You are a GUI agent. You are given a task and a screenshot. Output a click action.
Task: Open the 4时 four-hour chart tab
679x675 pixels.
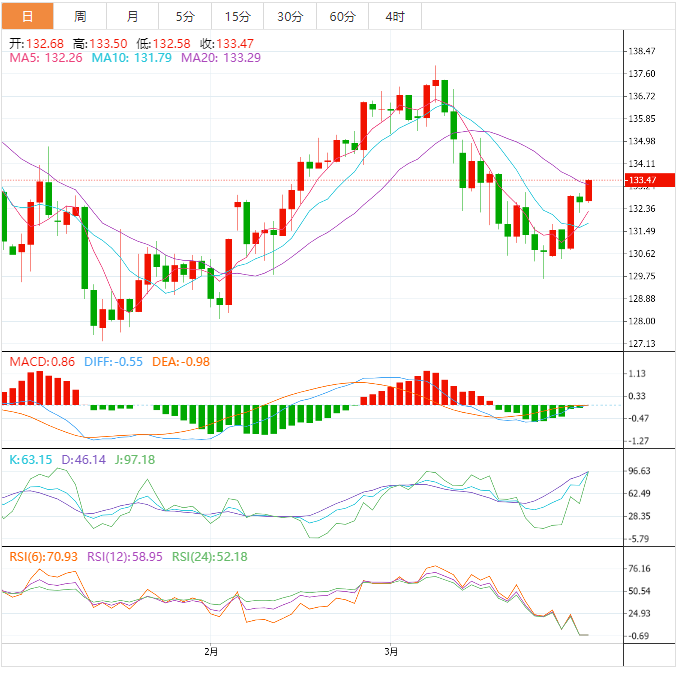click(x=395, y=16)
